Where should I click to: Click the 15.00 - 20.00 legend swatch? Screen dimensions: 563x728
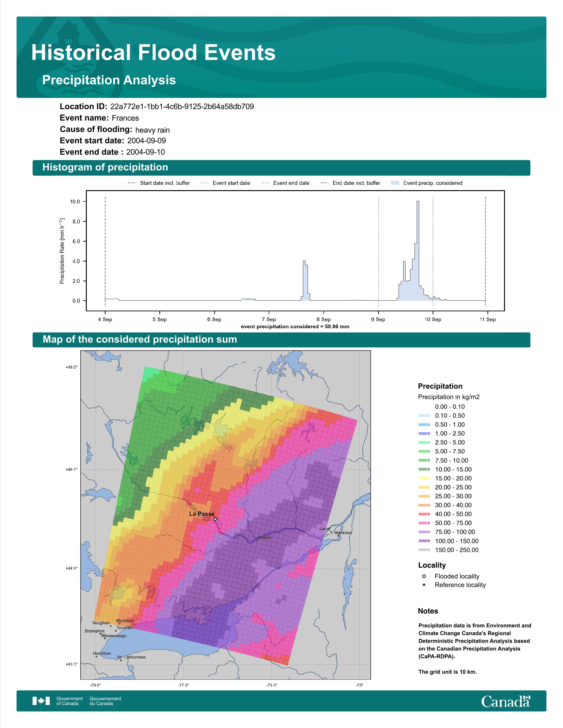pyautogui.click(x=424, y=478)
